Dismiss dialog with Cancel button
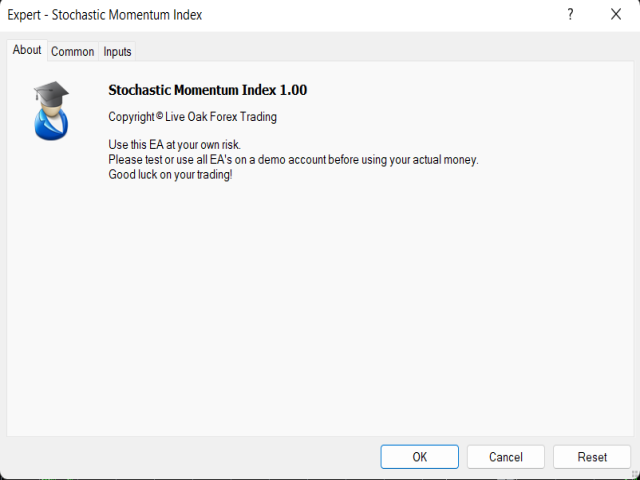This screenshot has width=640, height=480. (506, 457)
